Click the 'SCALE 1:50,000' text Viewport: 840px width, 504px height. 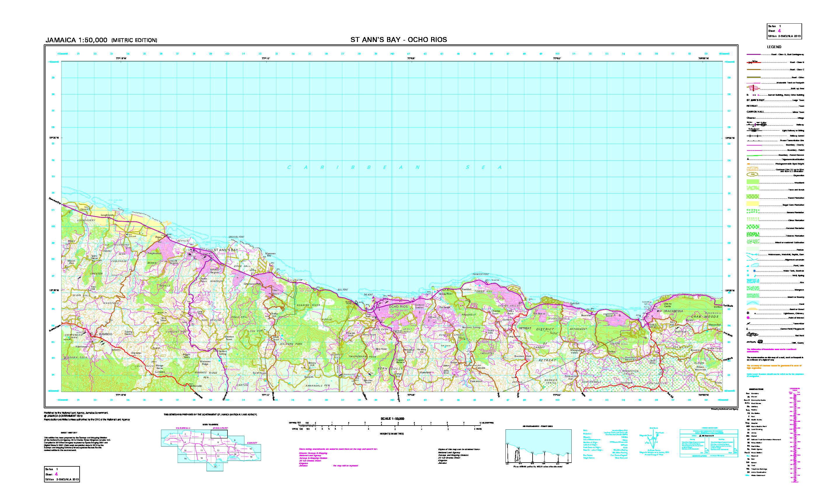point(392,419)
